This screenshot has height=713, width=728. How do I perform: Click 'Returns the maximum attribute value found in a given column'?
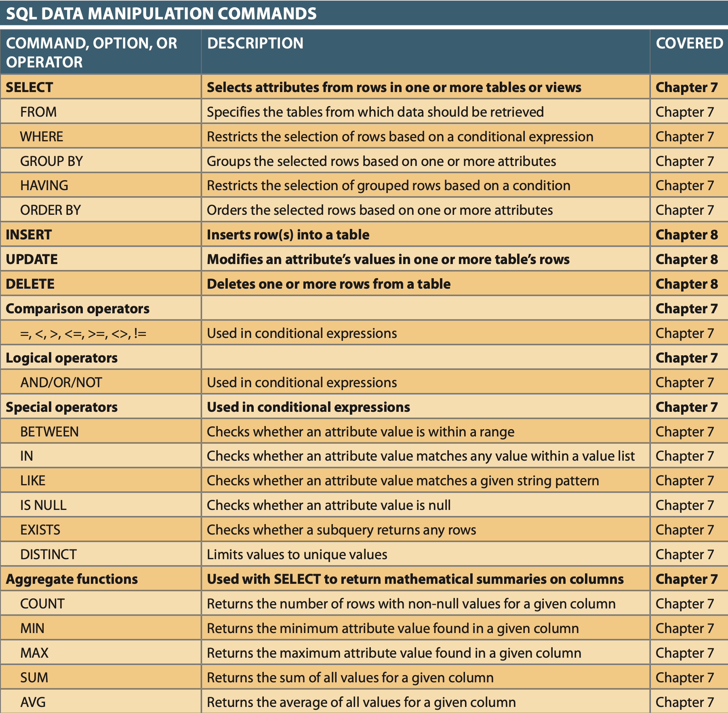tap(394, 653)
